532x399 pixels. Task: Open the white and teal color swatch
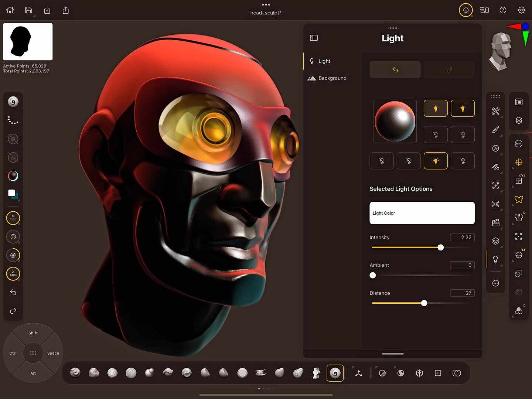tap(13, 194)
